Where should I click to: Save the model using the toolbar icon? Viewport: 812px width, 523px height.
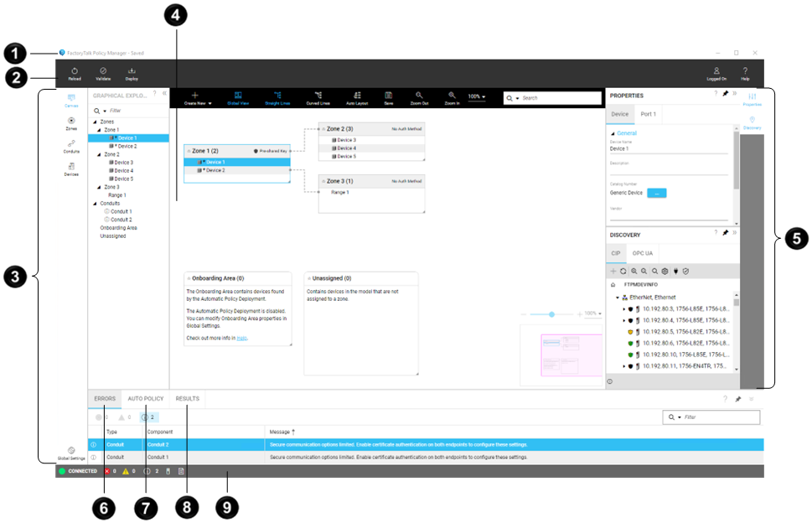tap(388, 96)
